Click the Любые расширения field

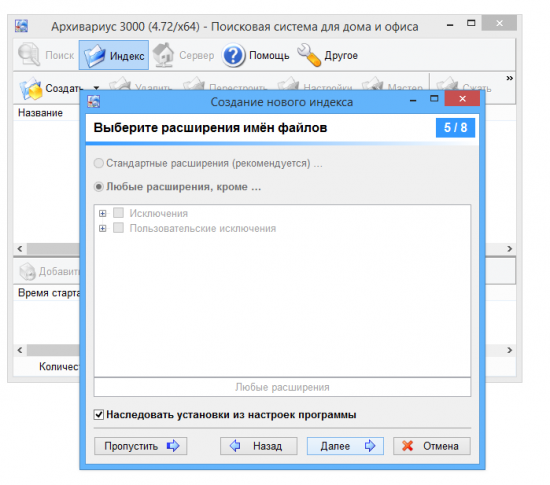[282, 387]
